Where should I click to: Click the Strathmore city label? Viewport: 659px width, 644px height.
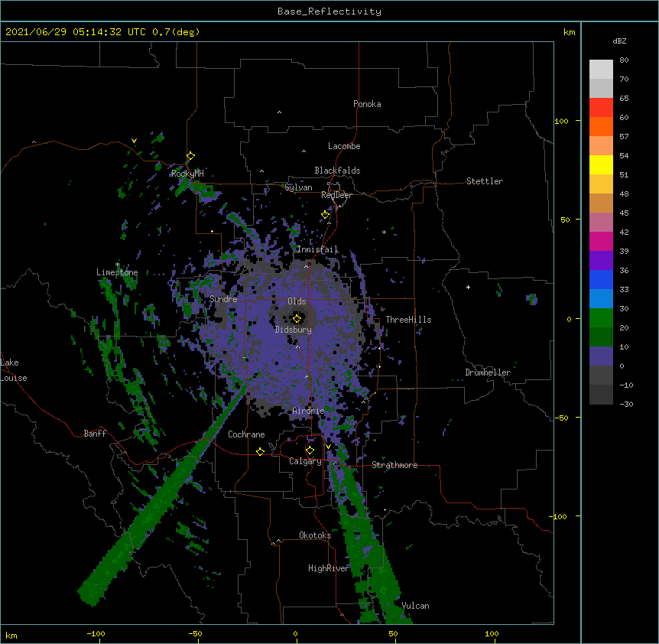tap(394, 465)
